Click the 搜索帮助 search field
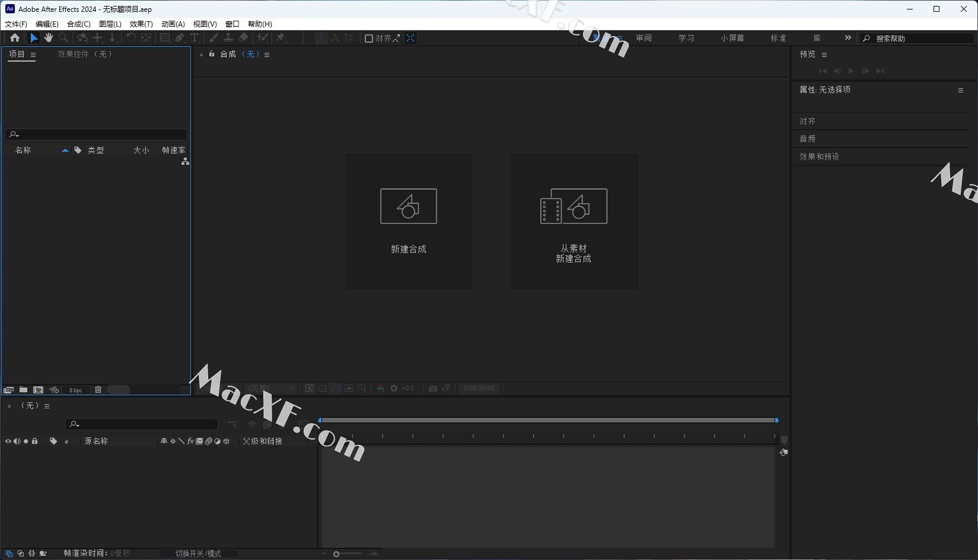This screenshot has height=560, width=978. pos(917,39)
